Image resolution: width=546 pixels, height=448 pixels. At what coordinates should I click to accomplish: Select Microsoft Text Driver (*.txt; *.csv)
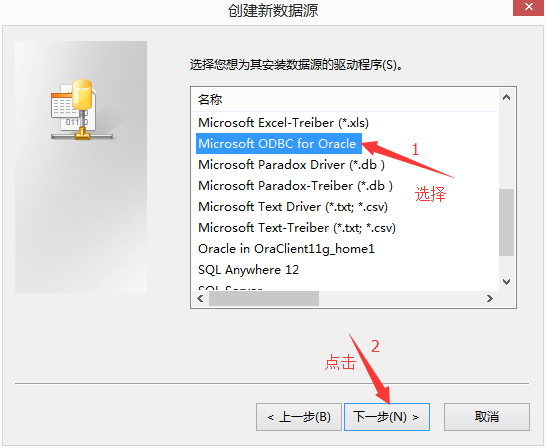tap(293, 207)
